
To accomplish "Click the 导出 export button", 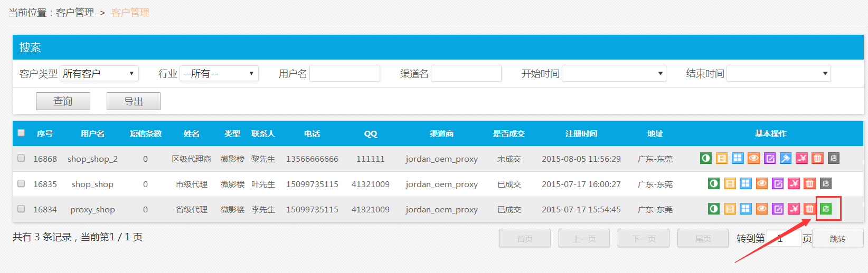I will [133, 101].
